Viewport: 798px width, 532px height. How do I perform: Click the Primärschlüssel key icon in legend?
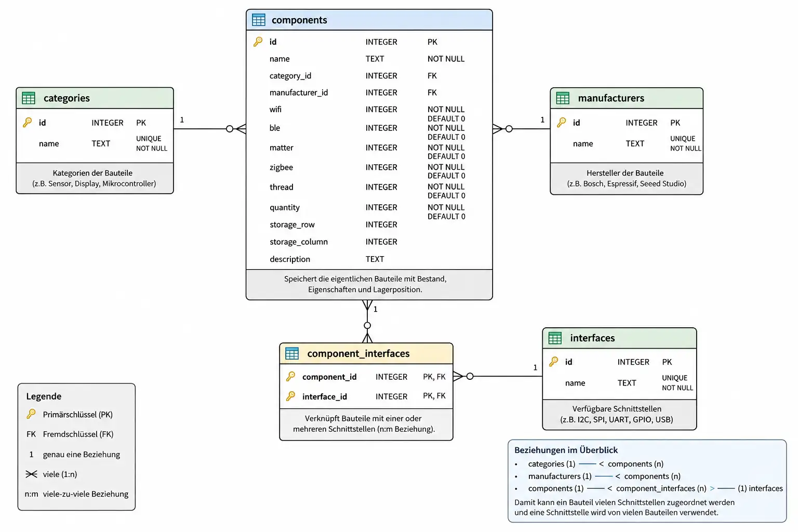[31, 414]
